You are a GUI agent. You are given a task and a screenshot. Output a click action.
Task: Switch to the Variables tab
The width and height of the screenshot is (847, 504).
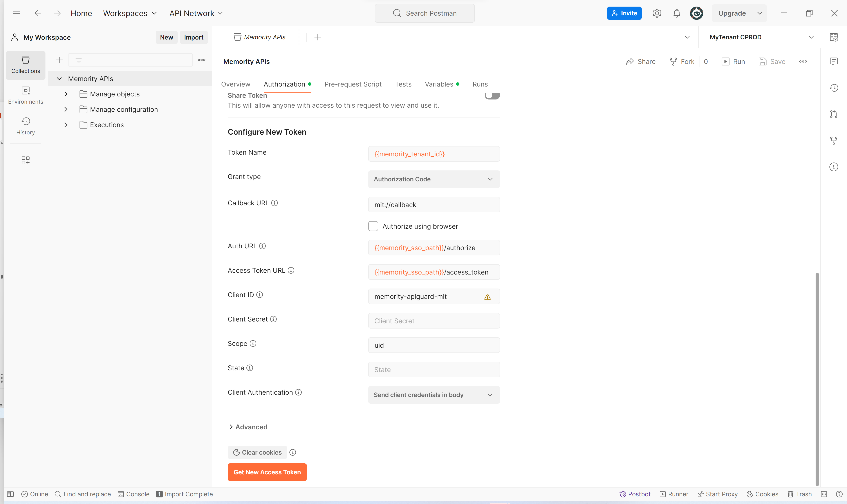[439, 84]
